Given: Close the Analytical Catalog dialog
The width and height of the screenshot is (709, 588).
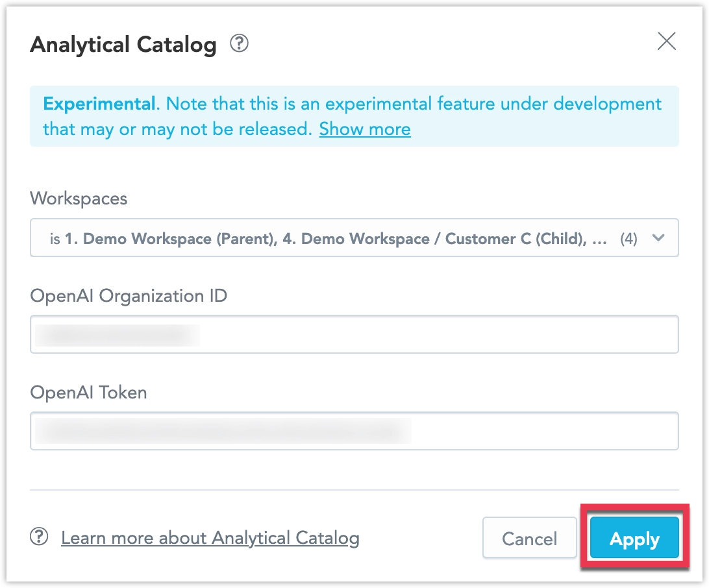Looking at the screenshot, I should pos(666,41).
